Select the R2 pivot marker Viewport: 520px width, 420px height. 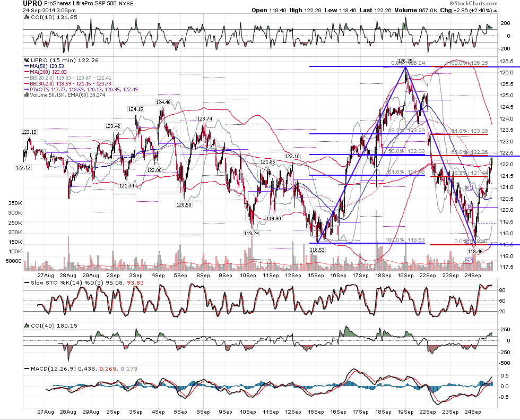469,152
